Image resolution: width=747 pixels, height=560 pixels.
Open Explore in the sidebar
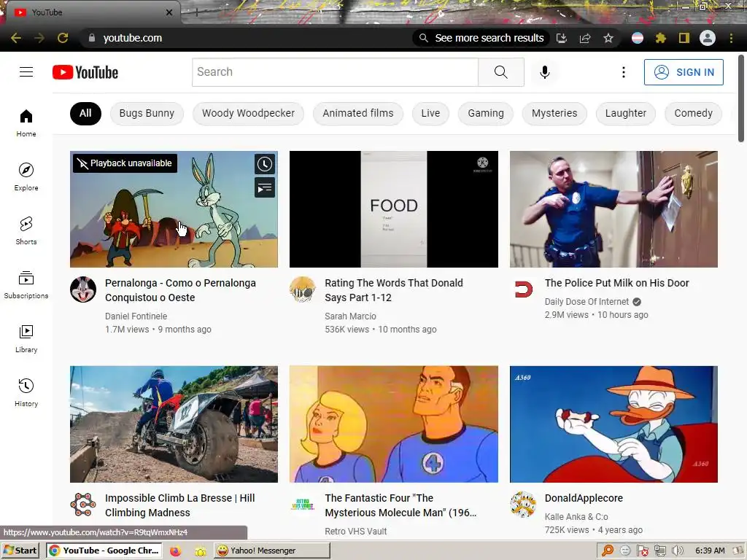pos(26,176)
